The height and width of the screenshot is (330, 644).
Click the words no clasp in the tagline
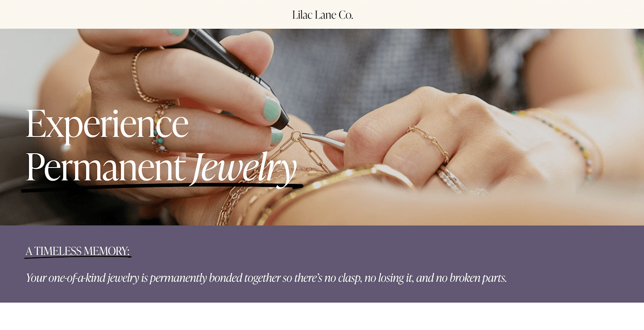click(343, 278)
